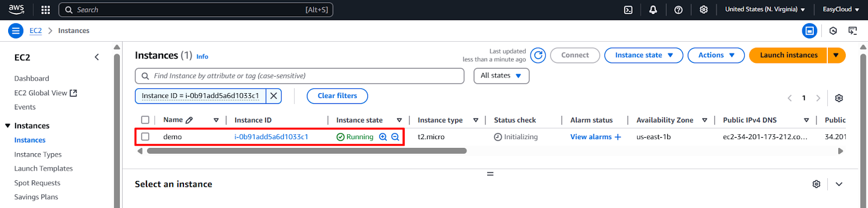Collapse the Instances navigation section
Screen dimensions: 868x208
pos(8,126)
